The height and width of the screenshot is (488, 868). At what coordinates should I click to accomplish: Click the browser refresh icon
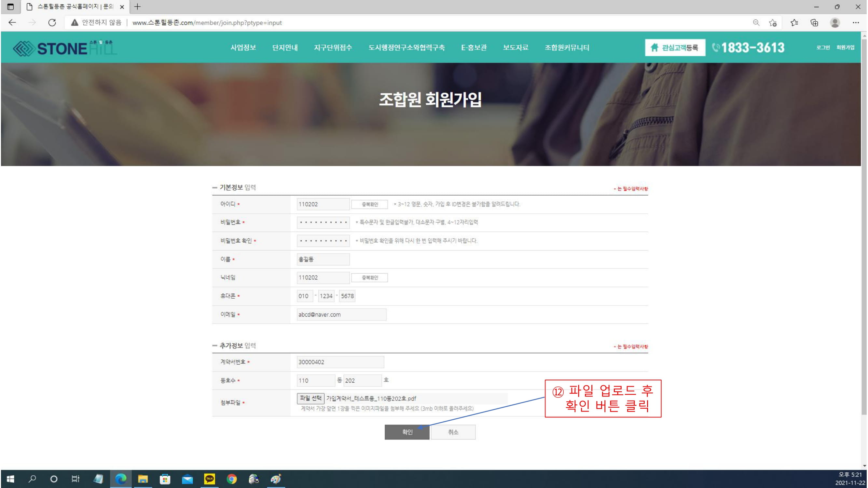(52, 22)
